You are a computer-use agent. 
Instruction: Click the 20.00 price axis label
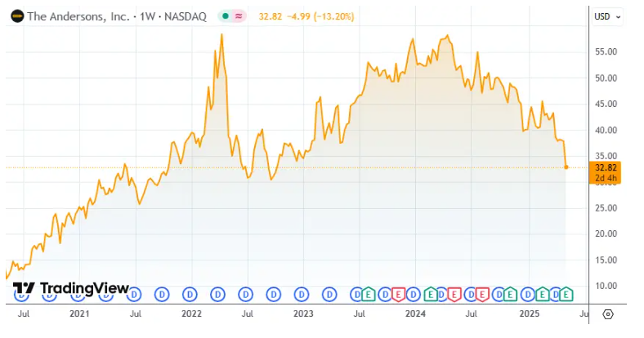pos(606,233)
